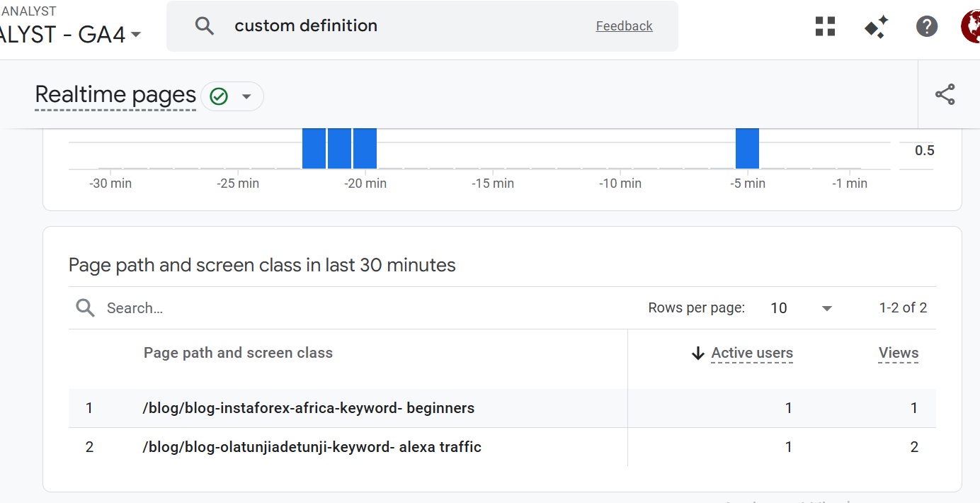Image resolution: width=980 pixels, height=503 pixels.
Task: Click the Feedback link in search bar
Action: click(625, 26)
